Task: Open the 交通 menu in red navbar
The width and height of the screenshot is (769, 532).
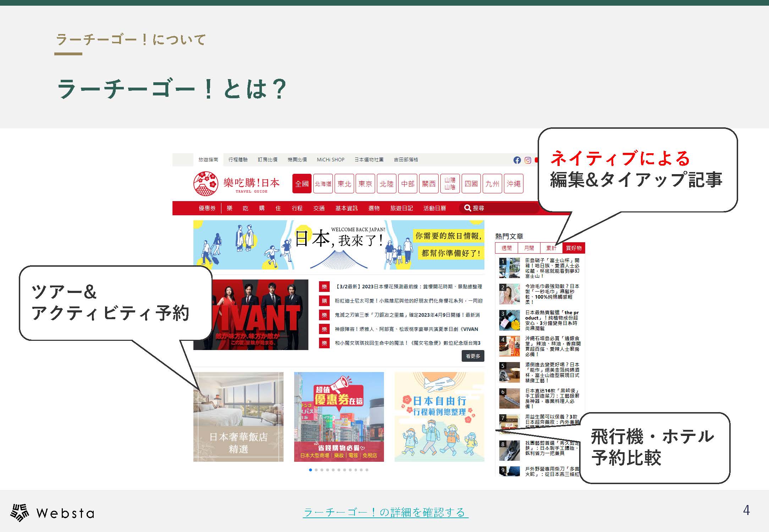Action: coord(319,208)
